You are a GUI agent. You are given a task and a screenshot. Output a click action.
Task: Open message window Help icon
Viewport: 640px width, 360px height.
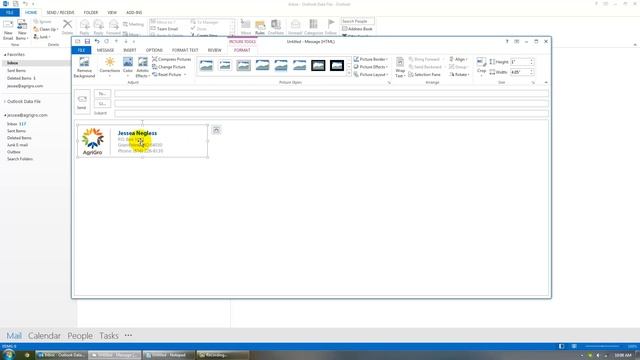[507, 42]
